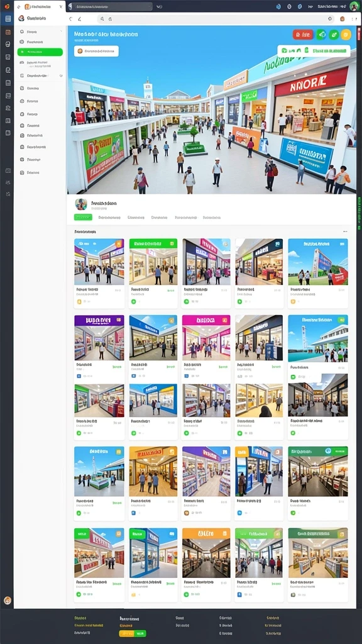The width and height of the screenshot is (362, 644).
Task: Open the first store card thumbnail in the grid
Action: [x=99, y=262]
